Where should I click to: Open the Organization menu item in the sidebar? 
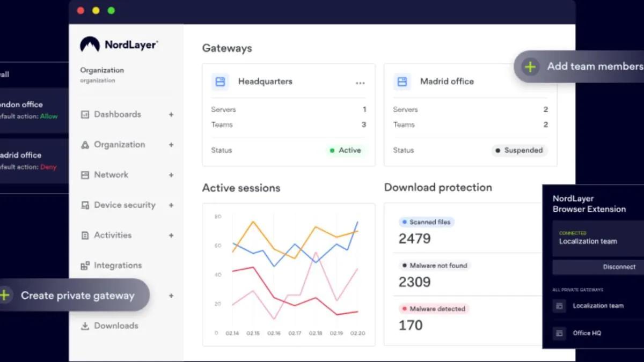tap(119, 145)
